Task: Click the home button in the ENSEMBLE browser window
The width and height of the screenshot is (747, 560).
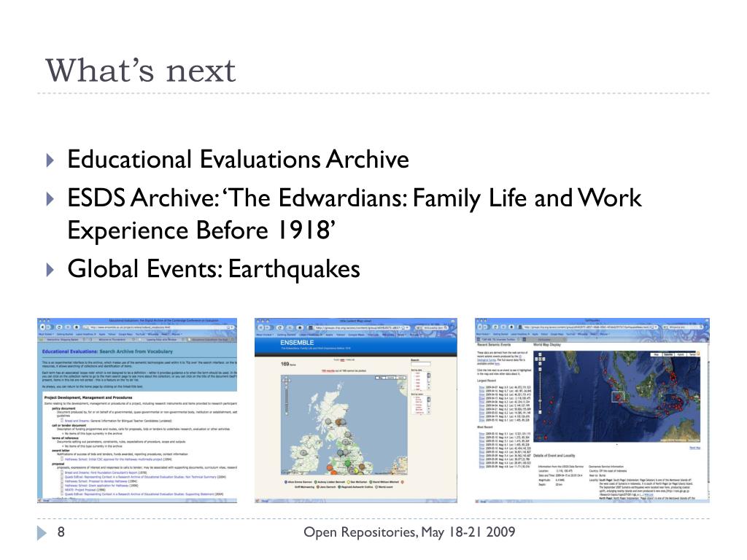Action: coord(300,327)
